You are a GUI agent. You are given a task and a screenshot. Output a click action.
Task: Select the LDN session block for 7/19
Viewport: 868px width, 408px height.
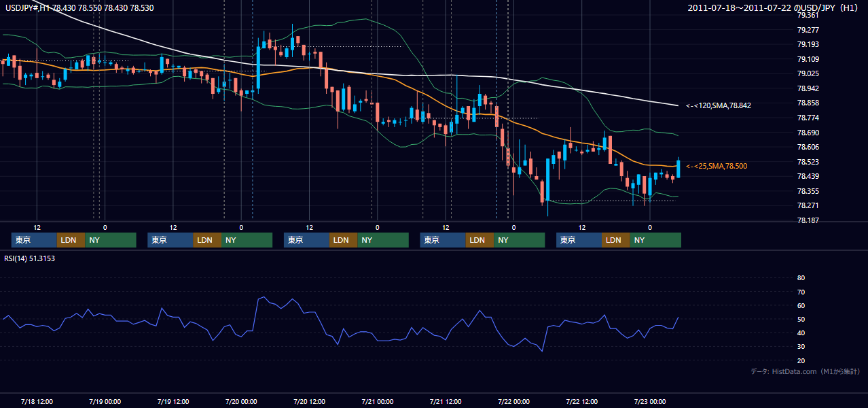207,240
